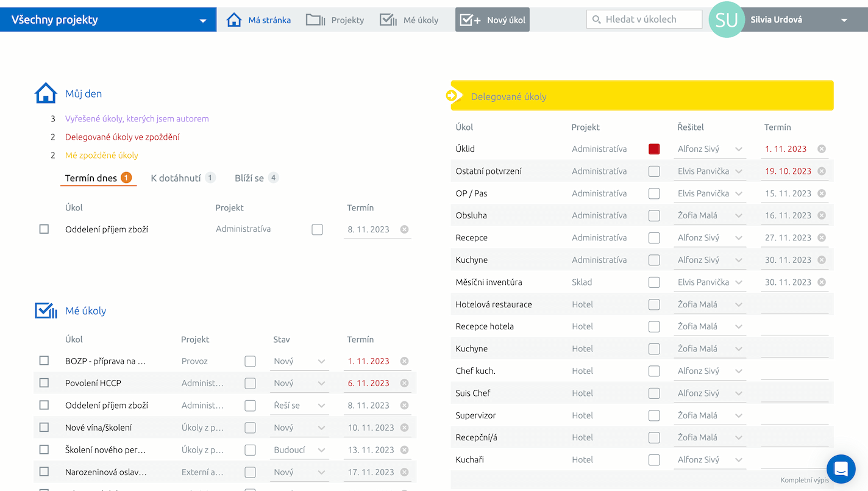Toggle the priority box for Hotelová restaurace
Viewport: 868px width, 491px height.
tap(654, 304)
